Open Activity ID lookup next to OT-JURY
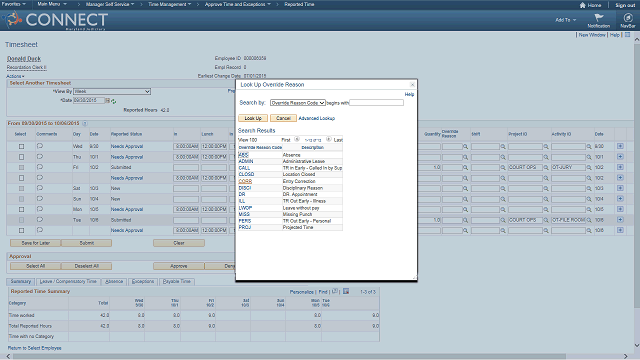640x360 pixels. tap(589, 168)
